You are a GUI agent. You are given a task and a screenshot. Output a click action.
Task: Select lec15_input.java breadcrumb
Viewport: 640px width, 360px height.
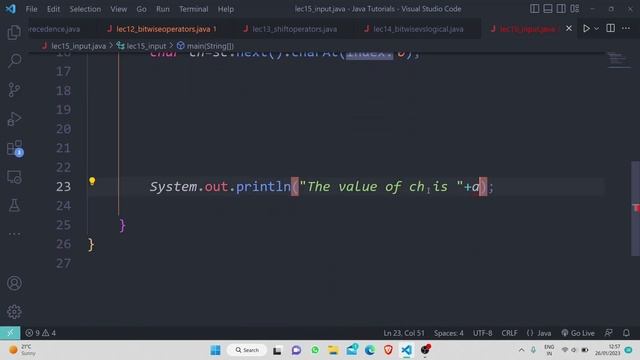74,46
